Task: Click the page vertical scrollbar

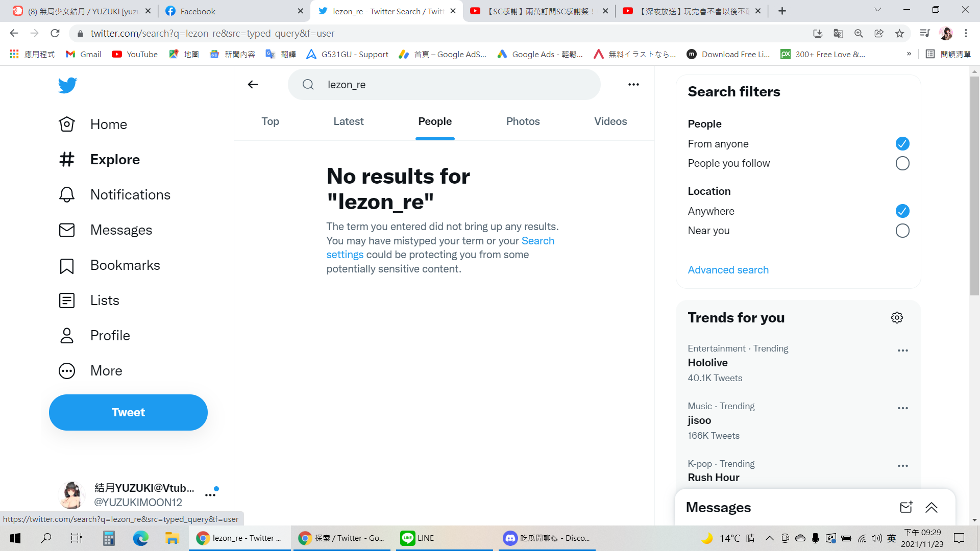Action: (x=974, y=186)
